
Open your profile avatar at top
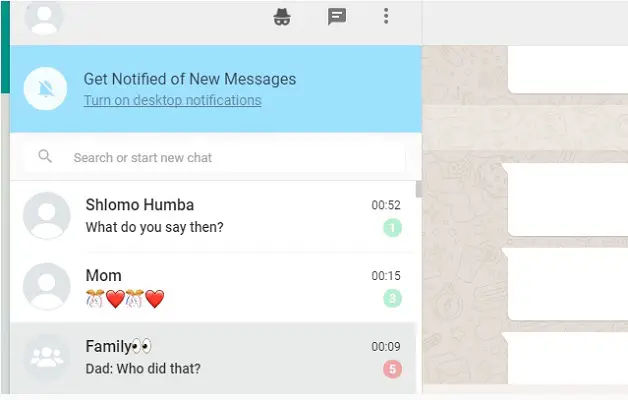pyautogui.click(x=44, y=17)
